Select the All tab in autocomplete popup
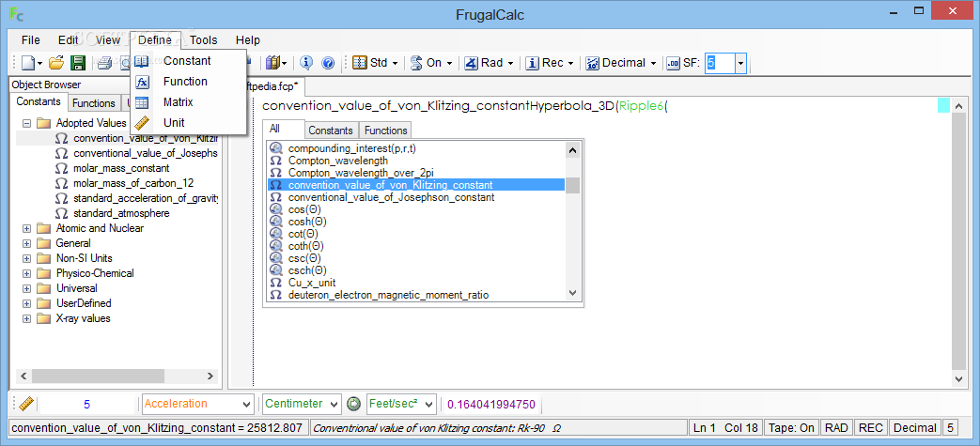The image size is (980, 446). 274,129
